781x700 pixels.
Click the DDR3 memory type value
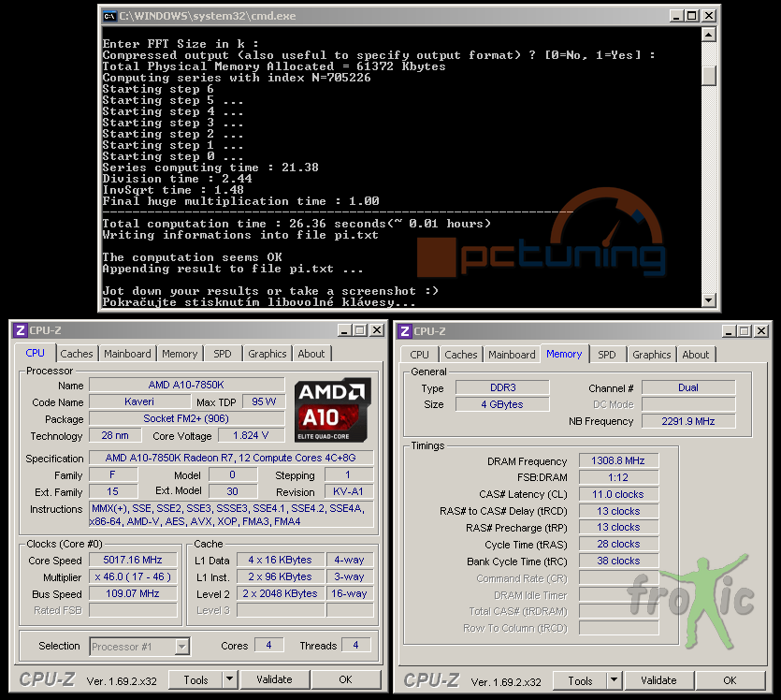503,387
